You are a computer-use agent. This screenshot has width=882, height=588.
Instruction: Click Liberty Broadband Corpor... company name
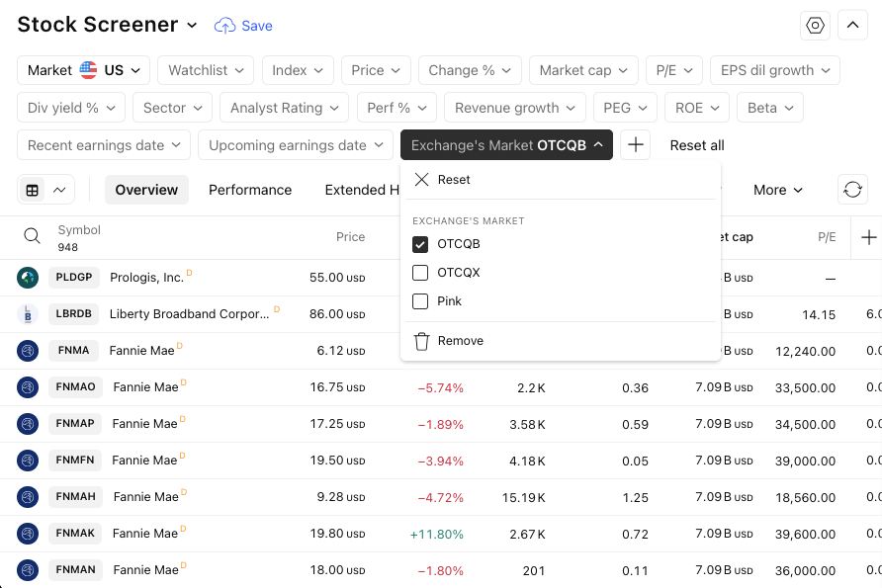coord(190,313)
